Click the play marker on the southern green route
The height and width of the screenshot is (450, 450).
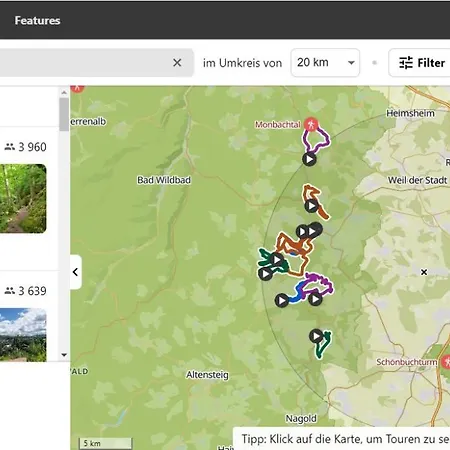316,336
